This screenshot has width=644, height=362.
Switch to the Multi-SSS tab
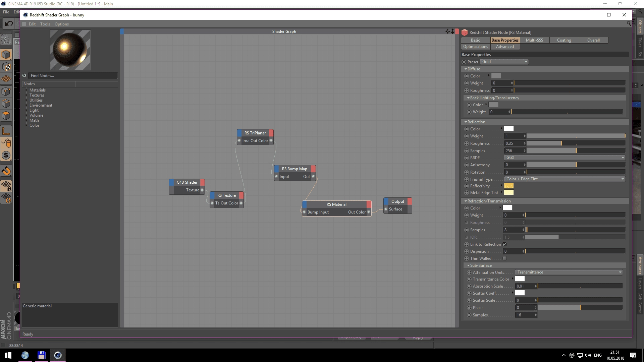tap(534, 40)
